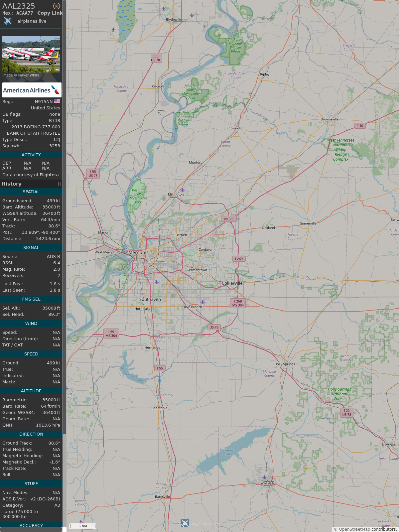Click the TN 385 highway shield

pyautogui.click(x=229, y=219)
